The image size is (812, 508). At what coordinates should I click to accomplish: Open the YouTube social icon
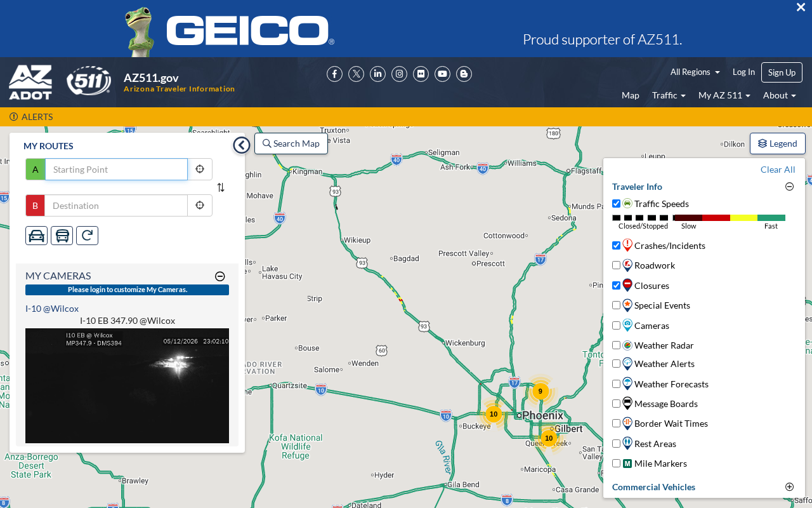(x=442, y=74)
